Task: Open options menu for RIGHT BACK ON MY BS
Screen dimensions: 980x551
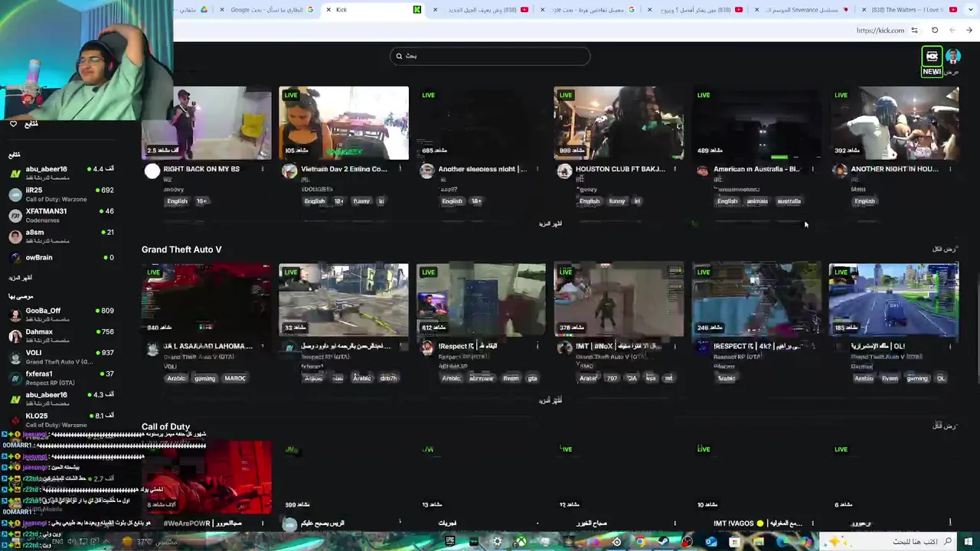Action: click(263, 169)
